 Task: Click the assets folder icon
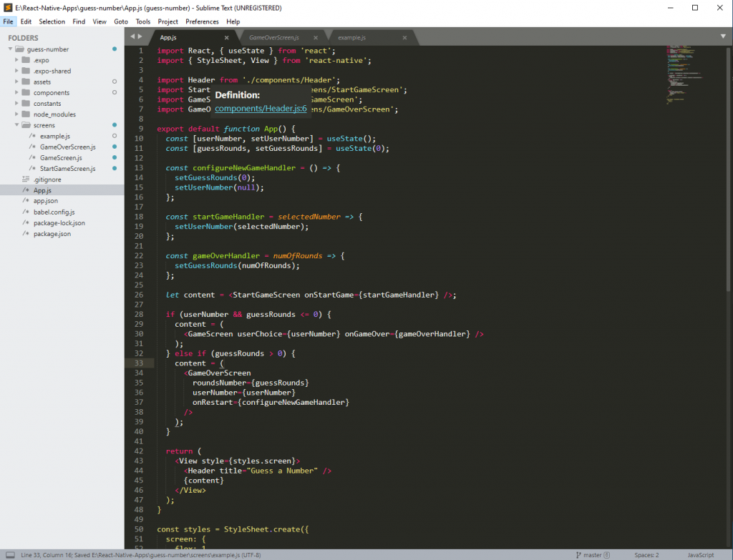tap(26, 82)
